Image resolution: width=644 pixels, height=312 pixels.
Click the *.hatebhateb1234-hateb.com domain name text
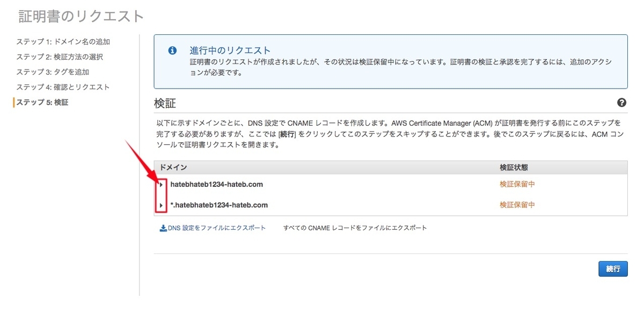219,205
